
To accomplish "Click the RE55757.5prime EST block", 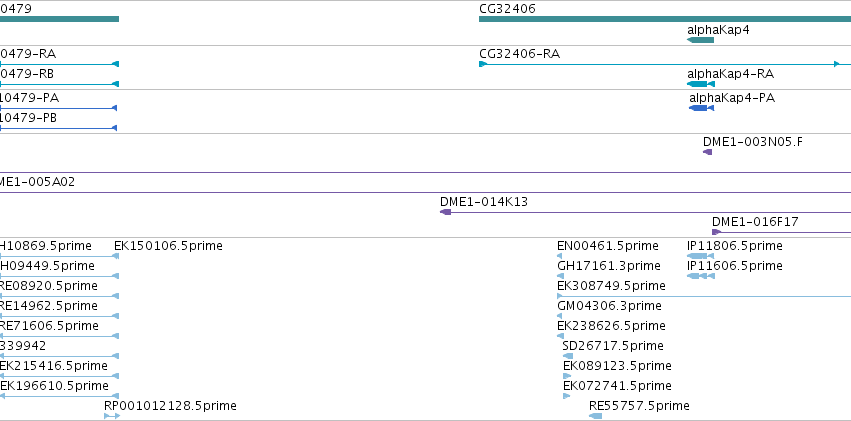I will point(595,416).
